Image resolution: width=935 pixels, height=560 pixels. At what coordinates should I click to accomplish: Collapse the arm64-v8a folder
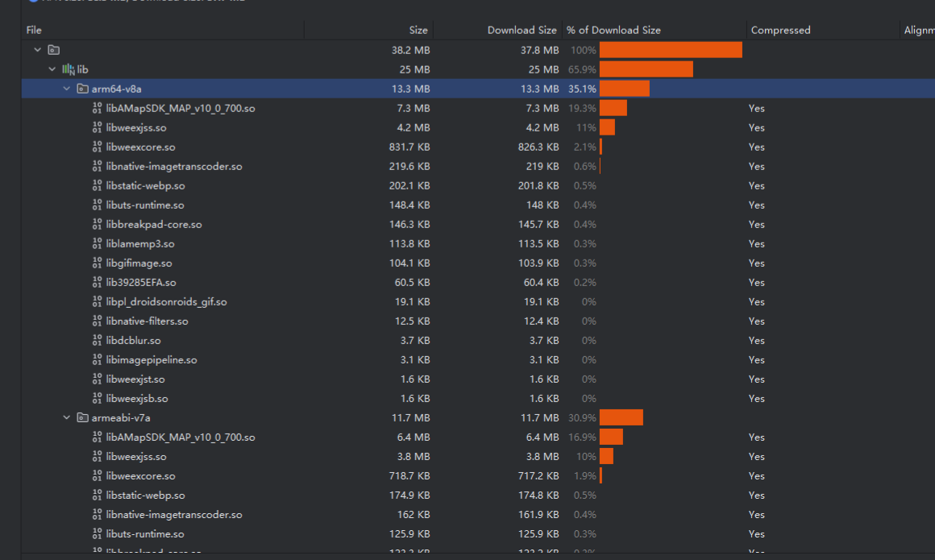point(67,89)
